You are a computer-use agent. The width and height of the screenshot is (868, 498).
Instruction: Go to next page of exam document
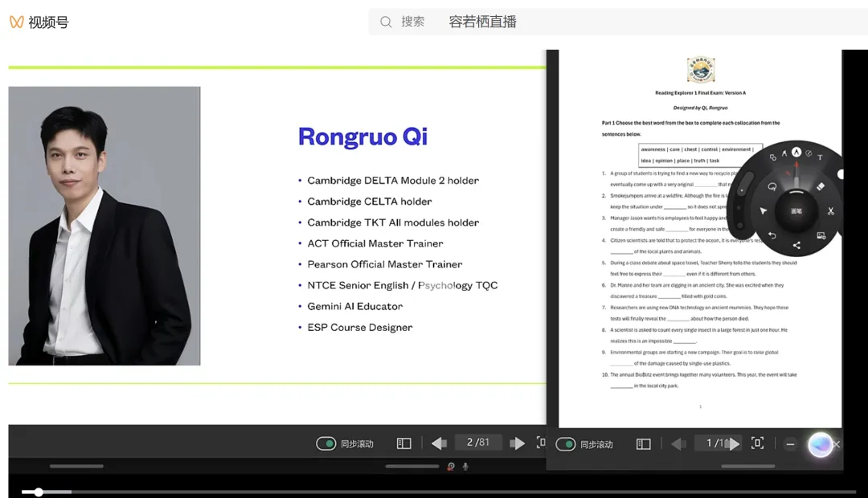pos(734,443)
